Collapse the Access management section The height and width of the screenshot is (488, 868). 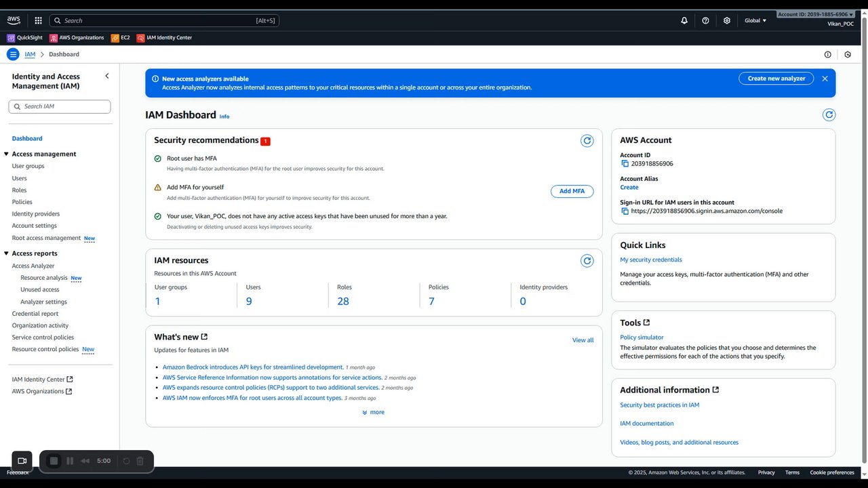tap(7, 154)
